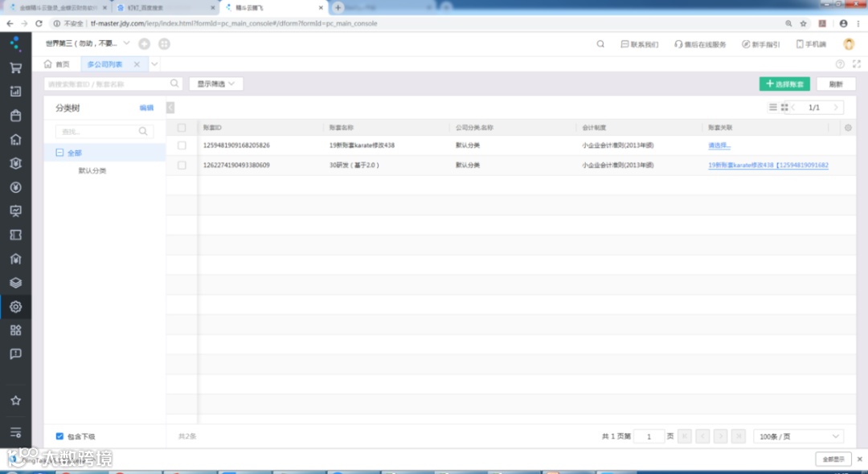The width and height of the screenshot is (868, 474).
Task: Click the sidebar menu settings icon at bottom
Action: point(15,432)
